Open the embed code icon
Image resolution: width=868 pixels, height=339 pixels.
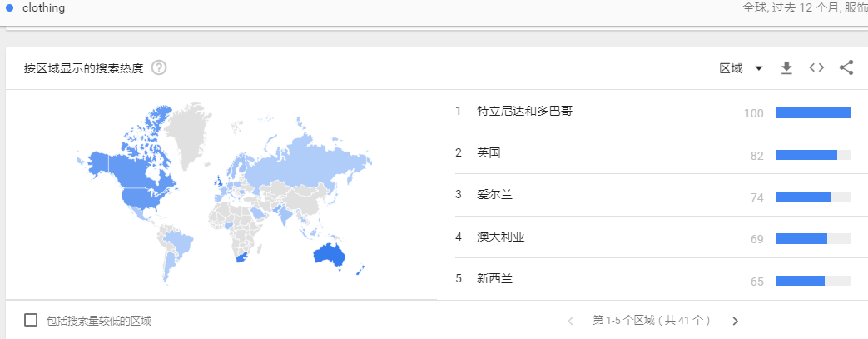(816, 68)
